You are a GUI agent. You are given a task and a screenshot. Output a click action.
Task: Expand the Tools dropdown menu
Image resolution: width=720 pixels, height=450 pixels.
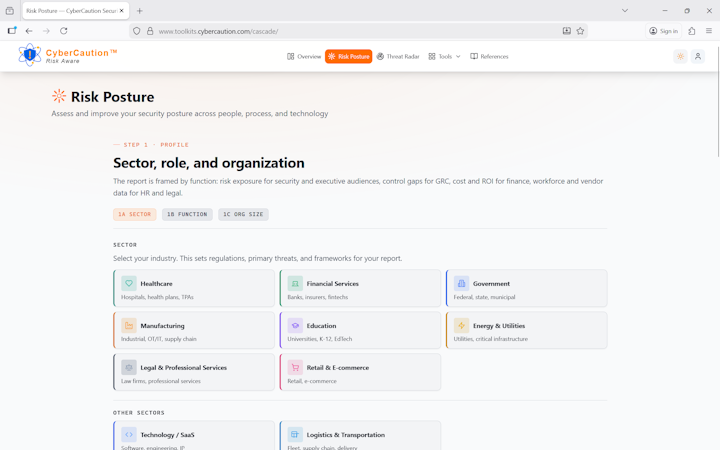point(444,57)
